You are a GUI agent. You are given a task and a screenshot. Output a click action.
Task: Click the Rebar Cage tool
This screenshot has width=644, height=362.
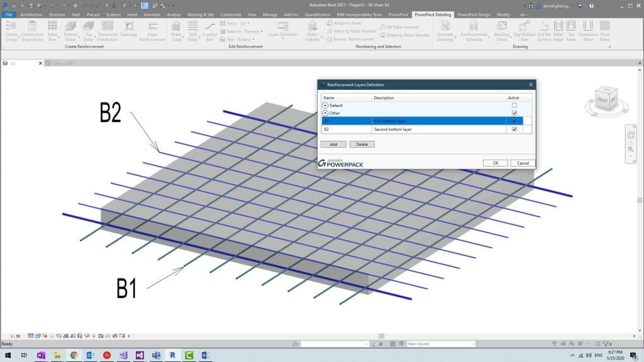click(176, 31)
